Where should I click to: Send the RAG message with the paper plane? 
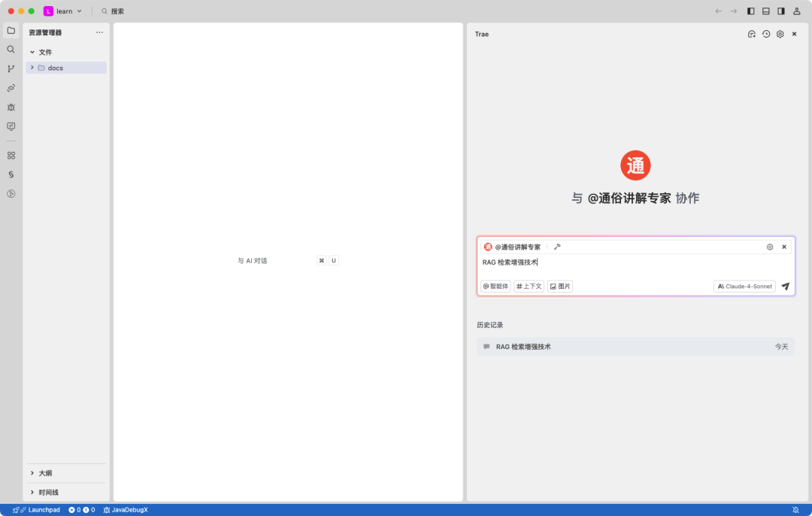point(785,286)
